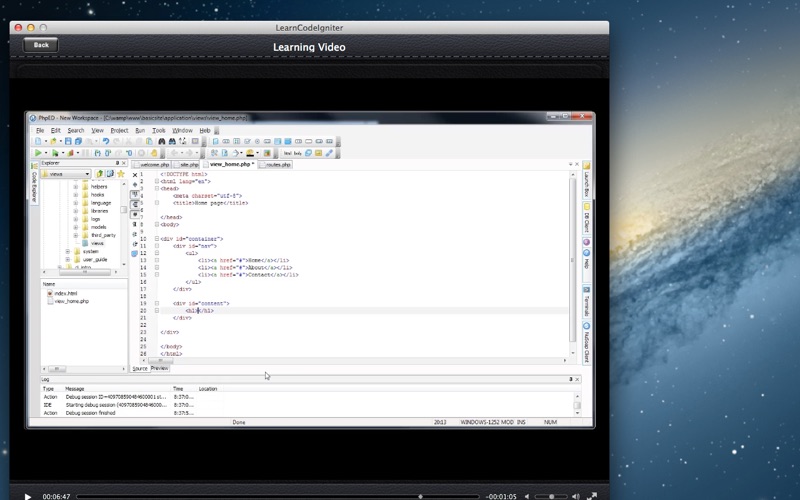Click the yellow star favorites icon in Explorer
The height and width of the screenshot is (500, 800).
tap(121, 174)
